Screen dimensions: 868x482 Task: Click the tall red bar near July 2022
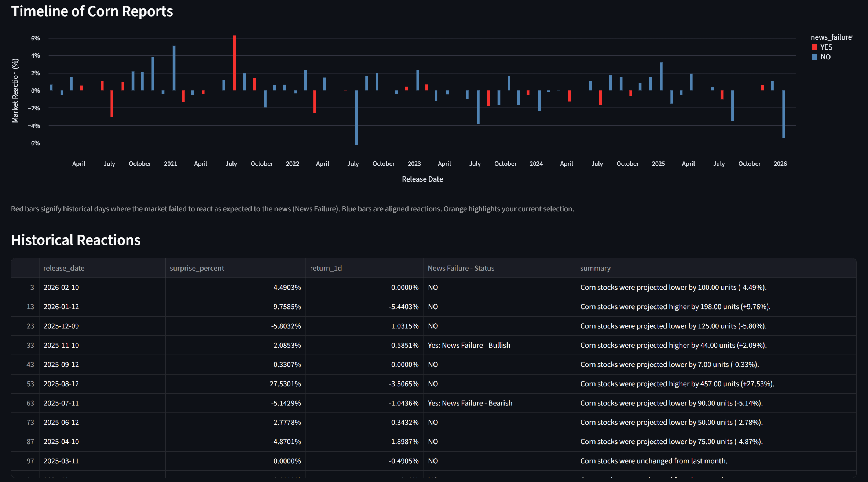[x=234, y=62]
